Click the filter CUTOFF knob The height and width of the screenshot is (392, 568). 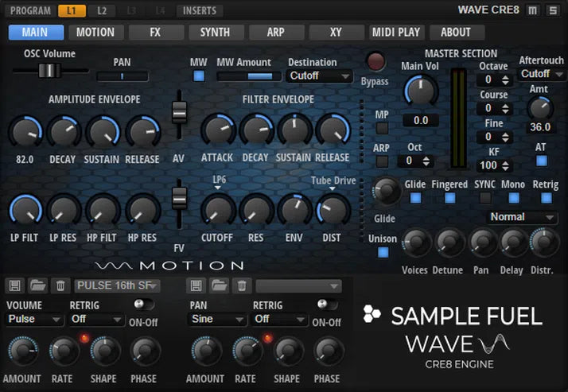point(218,210)
